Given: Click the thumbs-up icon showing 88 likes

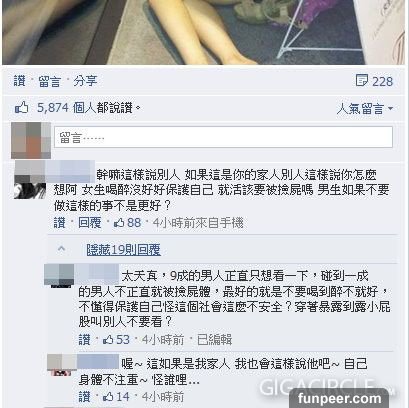Looking at the screenshot, I should click(x=119, y=223).
